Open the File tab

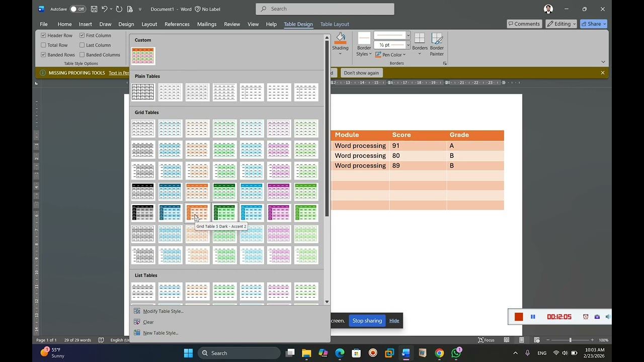point(44,24)
